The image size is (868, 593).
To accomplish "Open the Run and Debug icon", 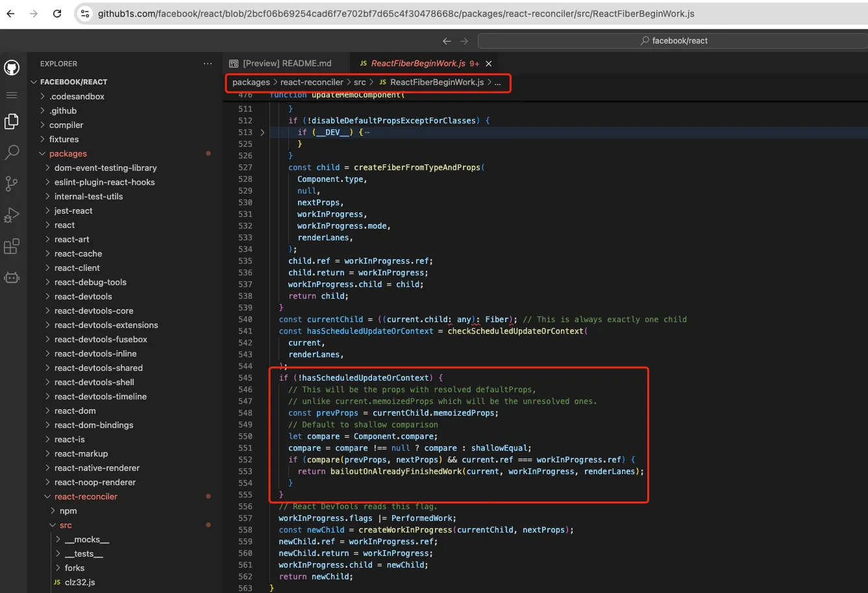I will pyautogui.click(x=12, y=215).
